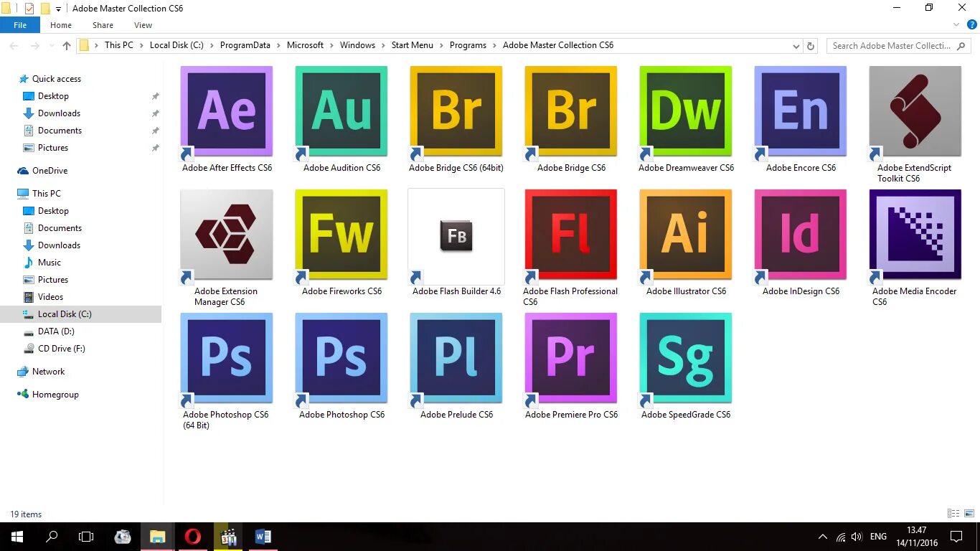Switch to large thumbnails view button

tap(969, 514)
